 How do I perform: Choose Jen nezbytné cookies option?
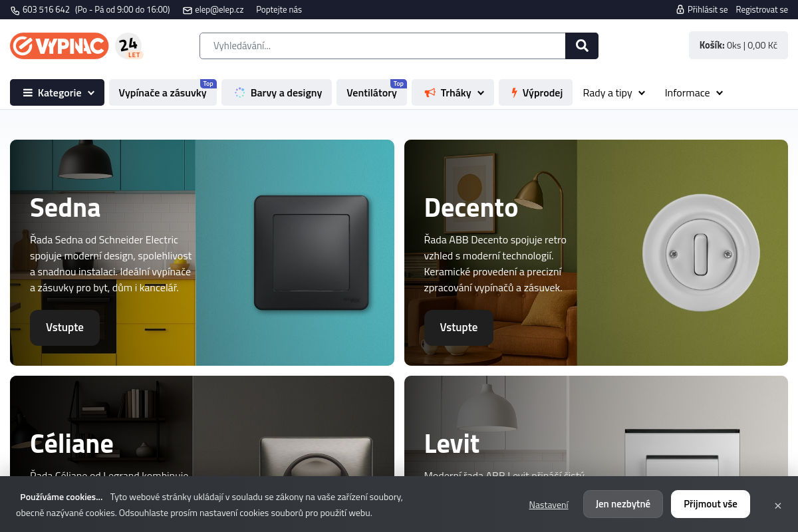point(622,504)
